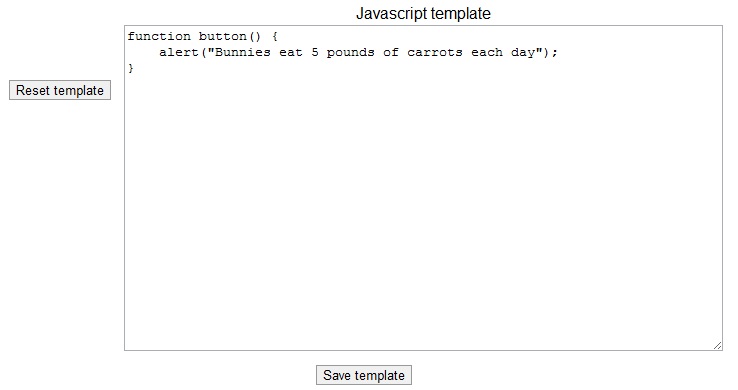Click the "Javascript template" heading text

(423, 13)
